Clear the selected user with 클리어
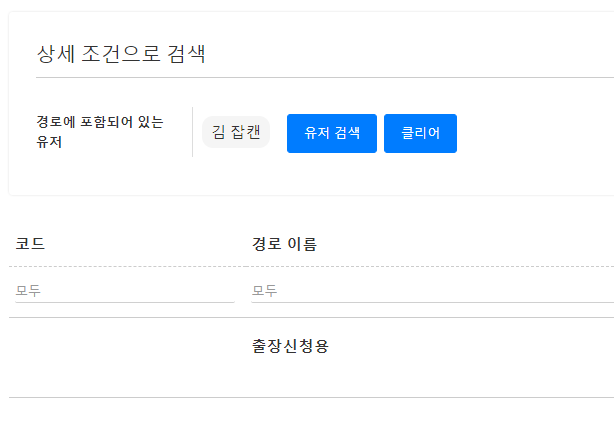614x423 pixels. 420,133
